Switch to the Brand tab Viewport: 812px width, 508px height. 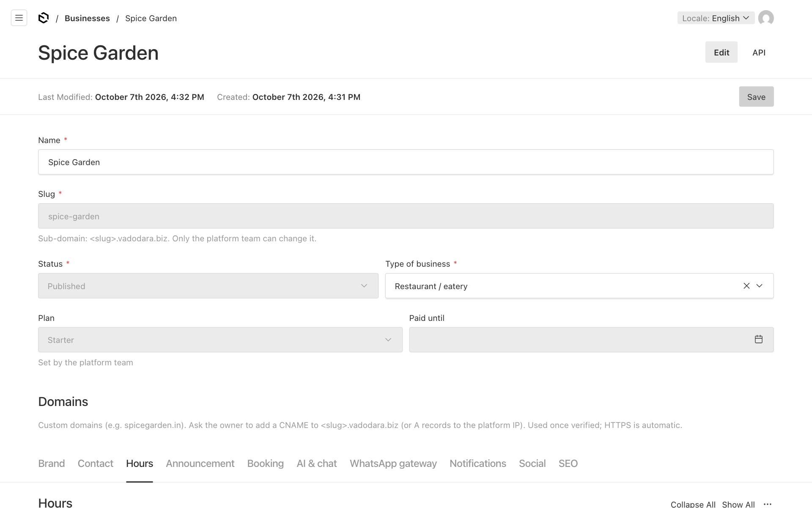52,464
